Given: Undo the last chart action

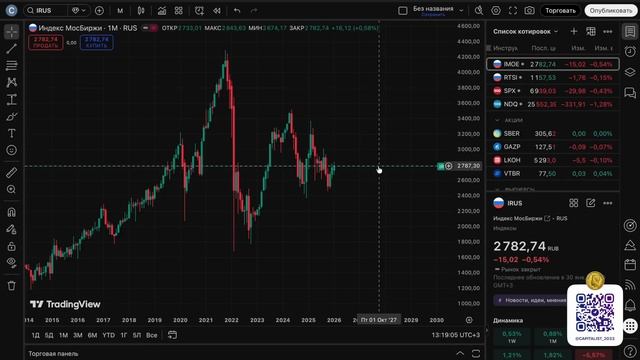Looking at the screenshot, I should [x=237, y=11].
